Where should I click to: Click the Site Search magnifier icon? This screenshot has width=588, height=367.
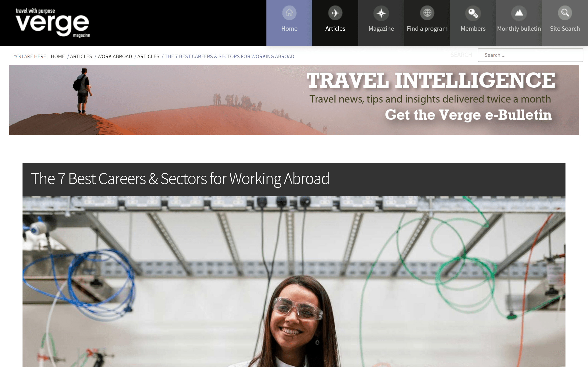click(565, 13)
